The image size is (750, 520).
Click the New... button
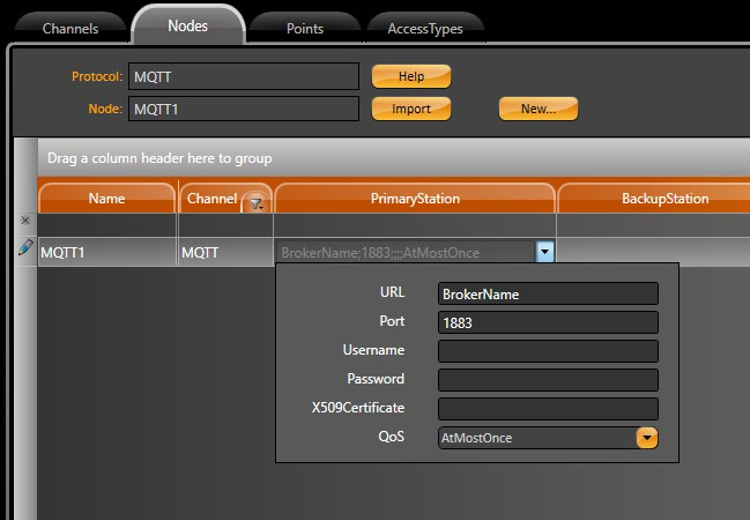pyautogui.click(x=538, y=109)
